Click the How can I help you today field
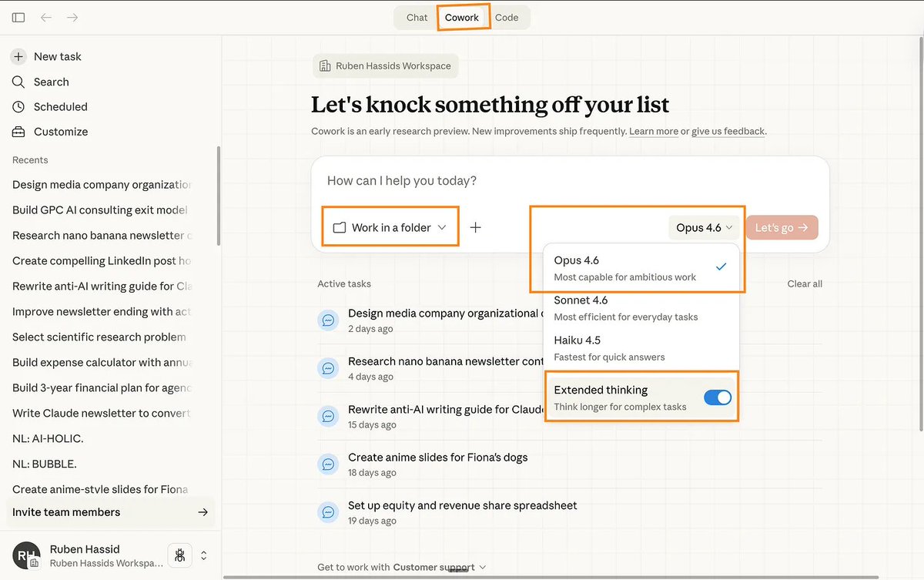 570,181
